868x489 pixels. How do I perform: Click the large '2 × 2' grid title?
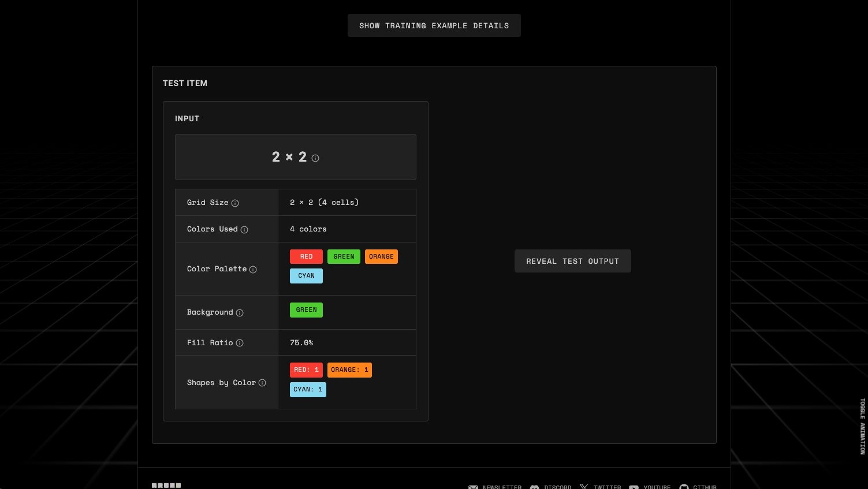coord(289,157)
